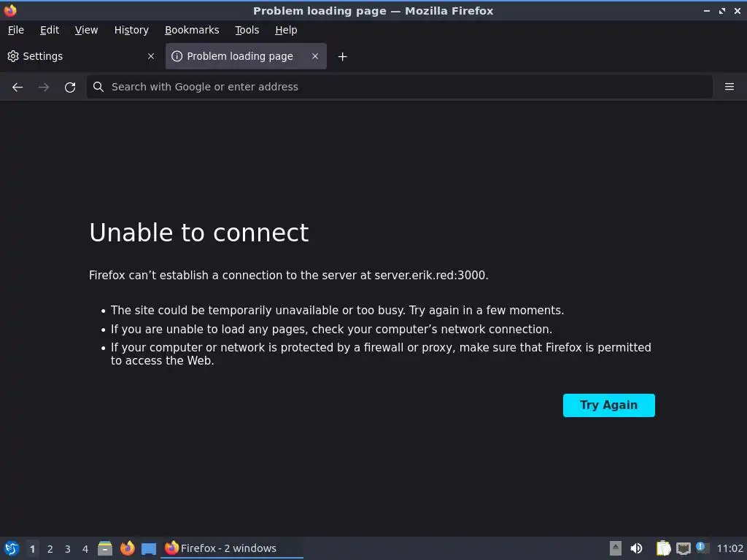Image resolution: width=747 pixels, height=560 pixels.
Task: Open the File menu
Action: [x=16, y=30]
